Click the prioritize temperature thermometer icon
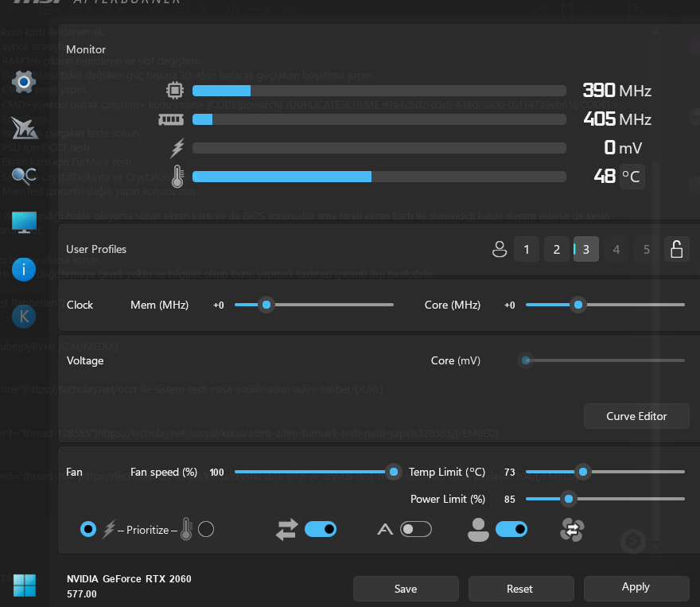 pyautogui.click(x=187, y=529)
